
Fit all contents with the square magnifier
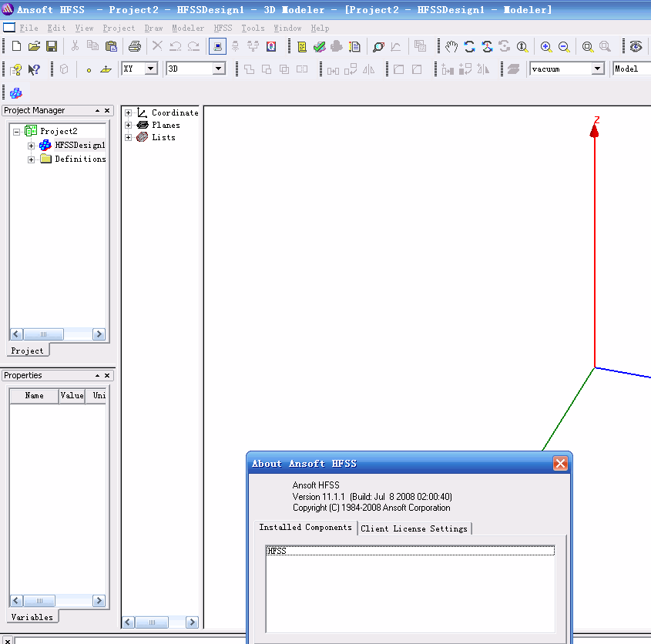(588, 46)
